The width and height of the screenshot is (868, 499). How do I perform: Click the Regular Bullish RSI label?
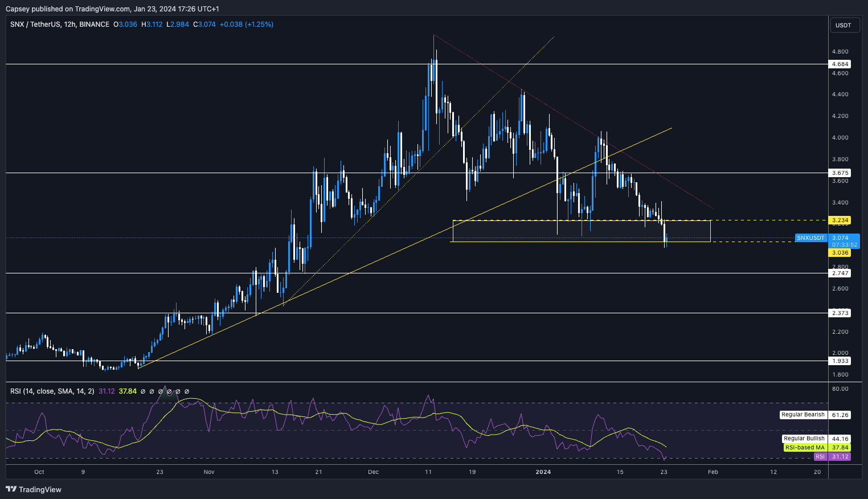pyautogui.click(x=804, y=439)
